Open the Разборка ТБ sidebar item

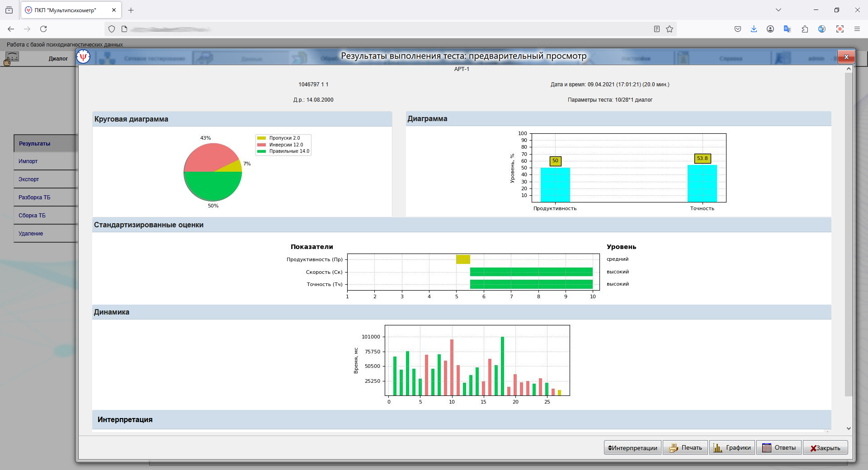[34, 197]
